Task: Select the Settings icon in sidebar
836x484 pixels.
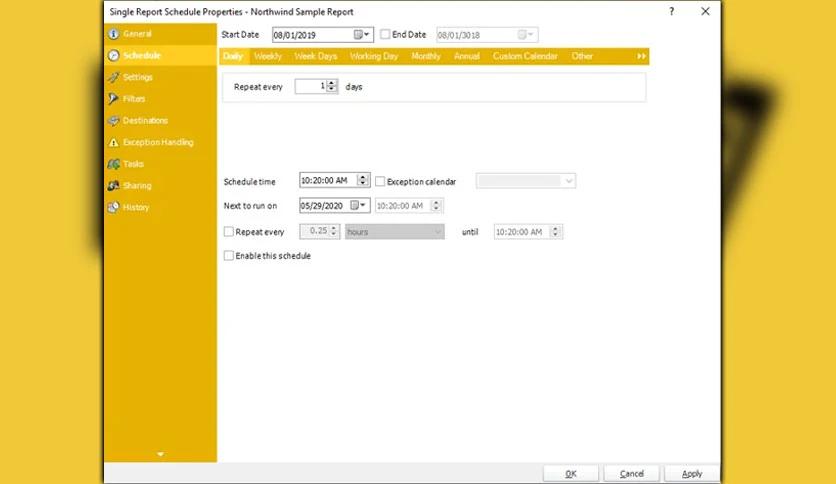Action: click(x=114, y=77)
